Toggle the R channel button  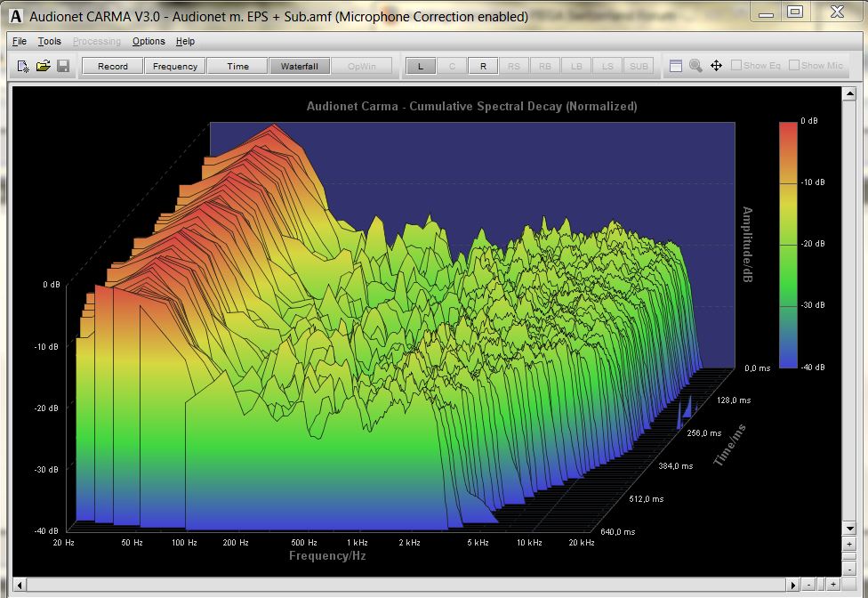483,66
